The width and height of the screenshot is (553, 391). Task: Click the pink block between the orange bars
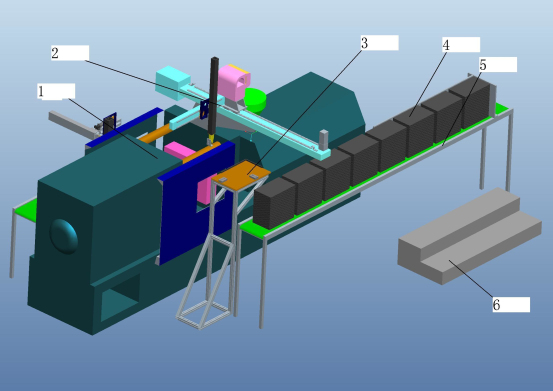coord(179,151)
